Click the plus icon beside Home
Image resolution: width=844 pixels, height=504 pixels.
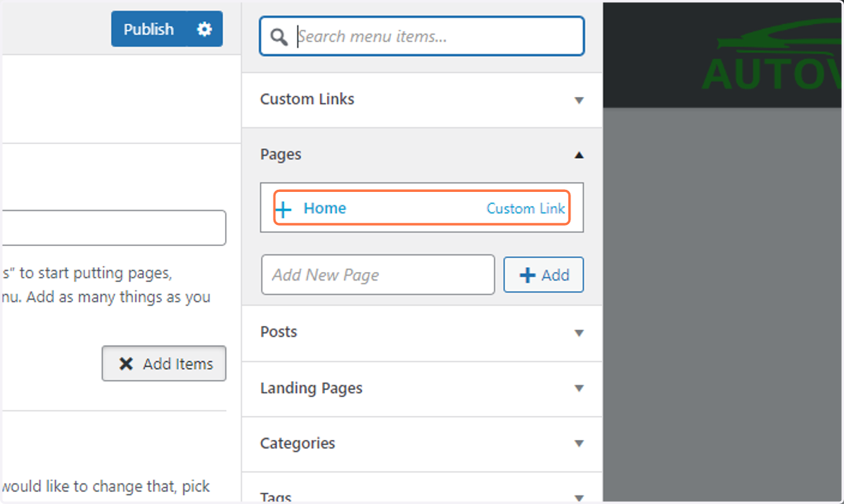[283, 209]
